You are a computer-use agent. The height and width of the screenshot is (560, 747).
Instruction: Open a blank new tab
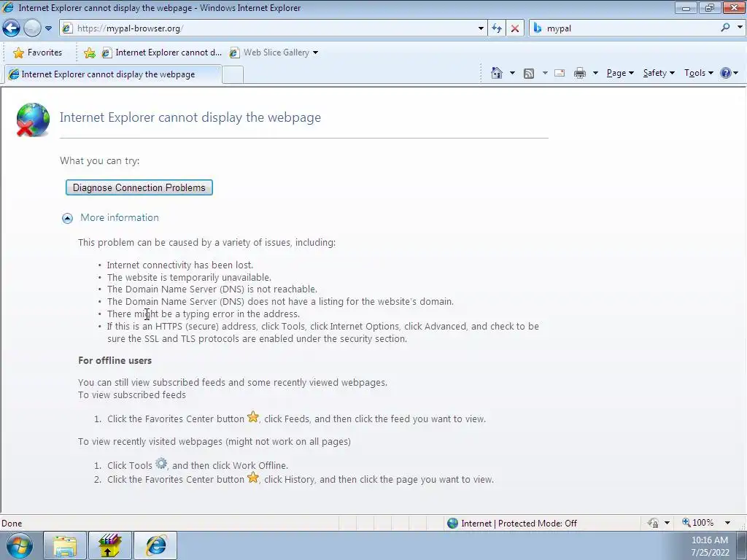[233, 75]
